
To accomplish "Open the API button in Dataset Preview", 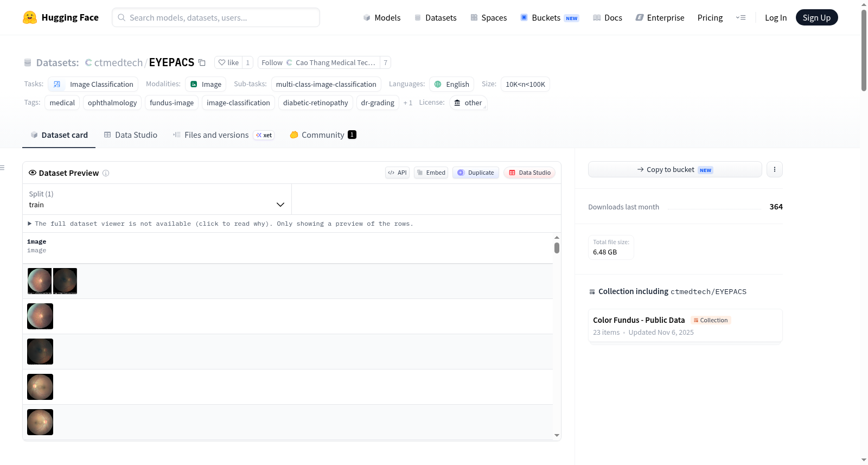I will [x=397, y=173].
